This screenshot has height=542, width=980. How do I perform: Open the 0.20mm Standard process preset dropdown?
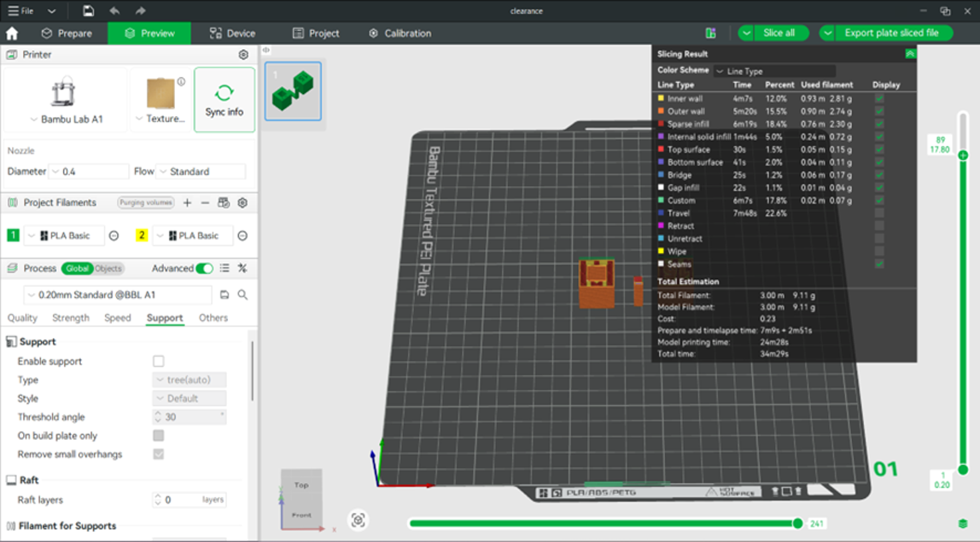tap(118, 295)
